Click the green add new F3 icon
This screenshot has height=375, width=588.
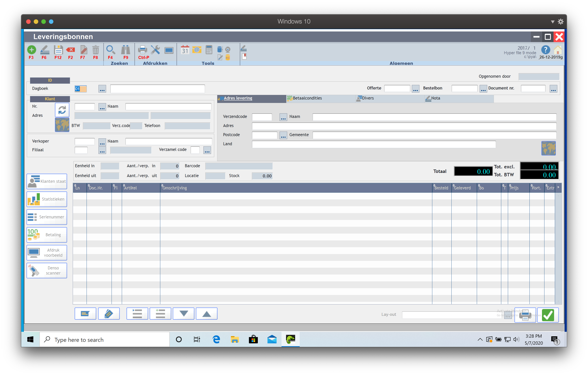point(31,50)
